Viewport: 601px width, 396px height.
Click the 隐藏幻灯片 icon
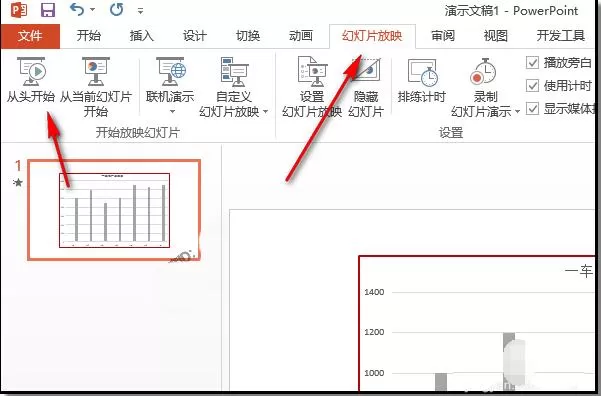pyautogui.click(x=366, y=71)
